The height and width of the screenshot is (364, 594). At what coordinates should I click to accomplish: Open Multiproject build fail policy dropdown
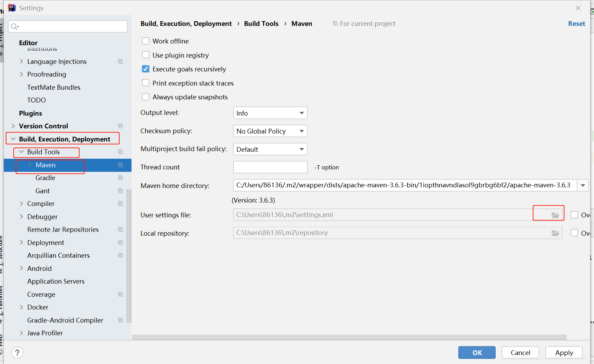click(270, 149)
